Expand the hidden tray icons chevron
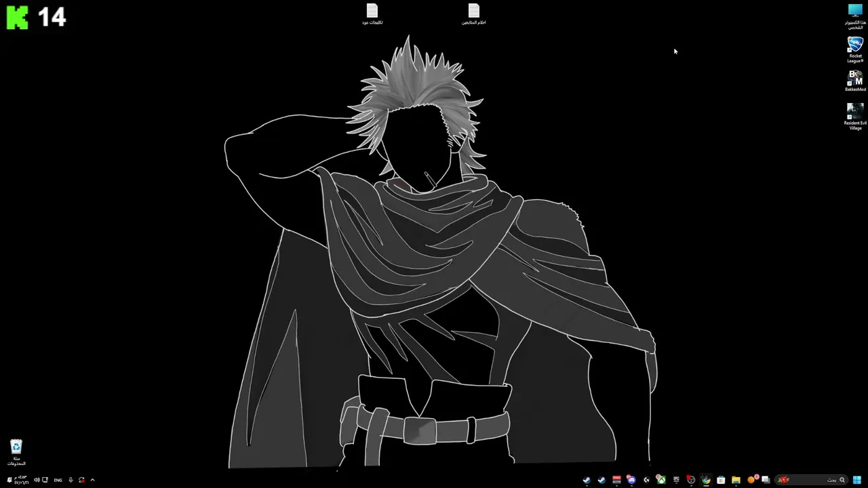This screenshot has height=488, width=868. coord(92,480)
